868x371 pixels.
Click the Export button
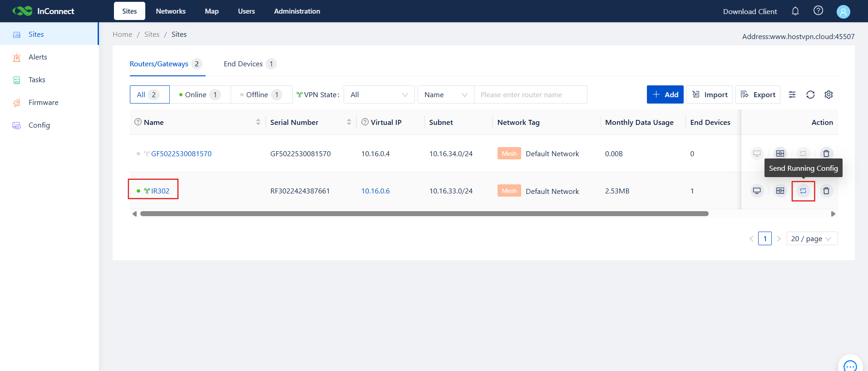[758, 94]
